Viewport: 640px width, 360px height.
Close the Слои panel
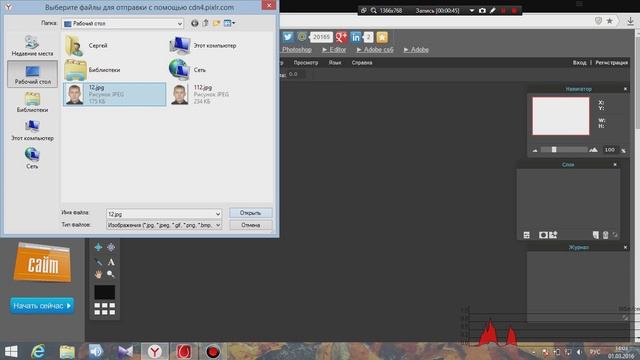[615, 164]
